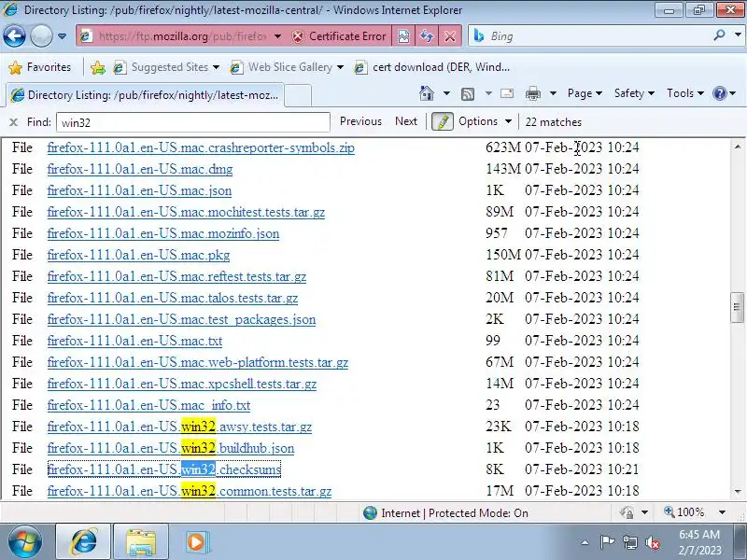Select the Directory Listing tab
The height and width of the screenshot is (560, 747).
[x=146, y=95]
